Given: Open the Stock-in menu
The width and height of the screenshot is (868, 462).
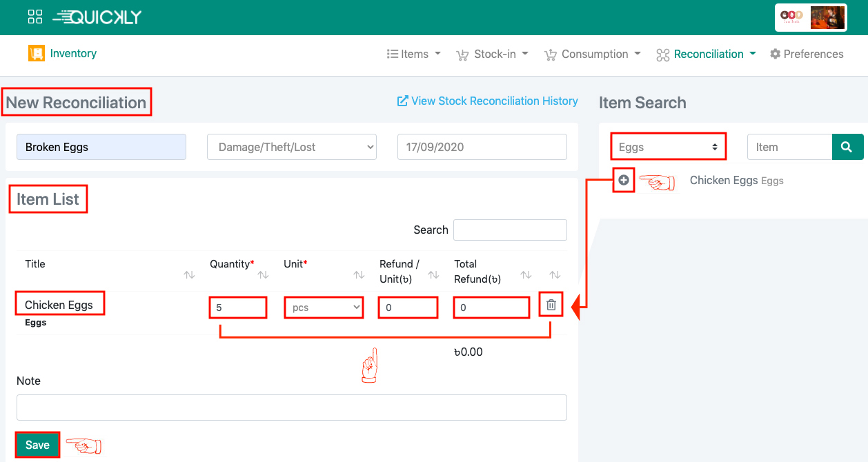Looking at the screenshot, I should 492,54.
